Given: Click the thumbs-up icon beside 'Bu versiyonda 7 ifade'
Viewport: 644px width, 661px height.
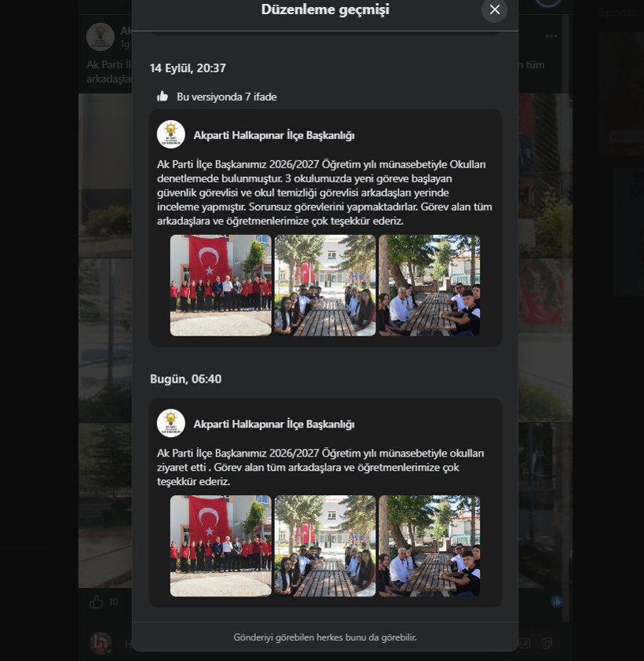Looking at the screenshot, I should (162, 97).
